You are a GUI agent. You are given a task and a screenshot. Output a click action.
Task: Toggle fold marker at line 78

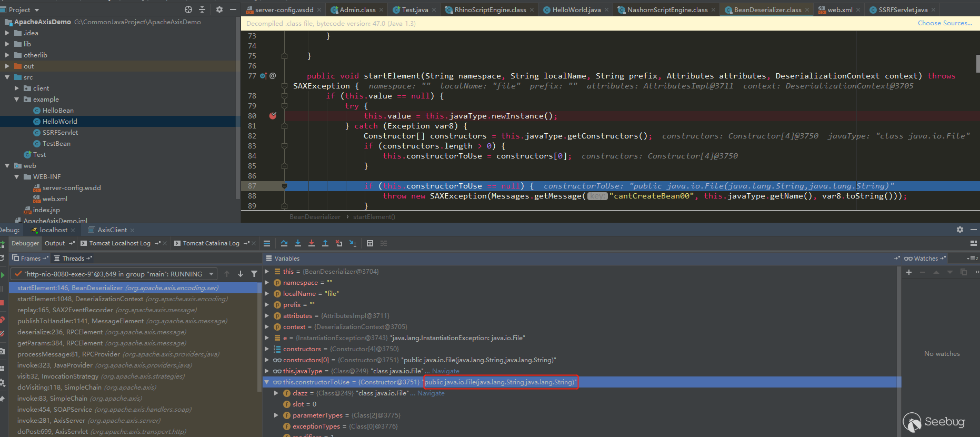[x=284, y=96]
